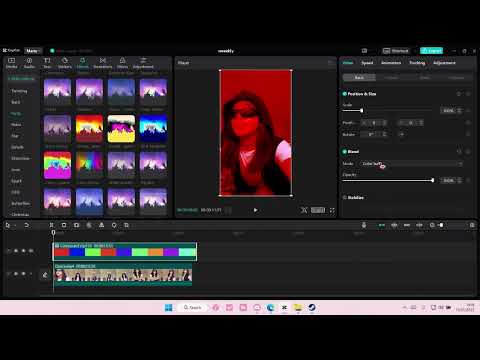
Task: Open the Stickers tab
Action: 65,63
